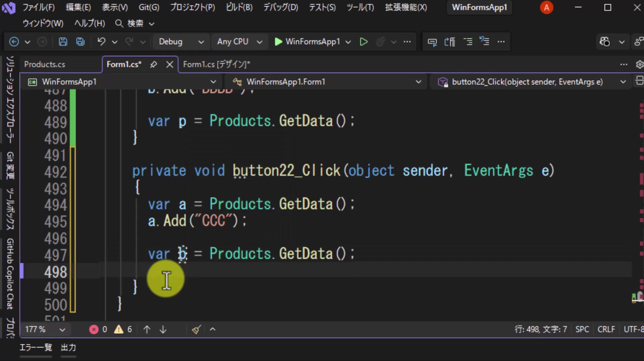Click the Hot Reload flame icon
The width and height of the screenshot is (644, 361).
click(x=380, y=42)
